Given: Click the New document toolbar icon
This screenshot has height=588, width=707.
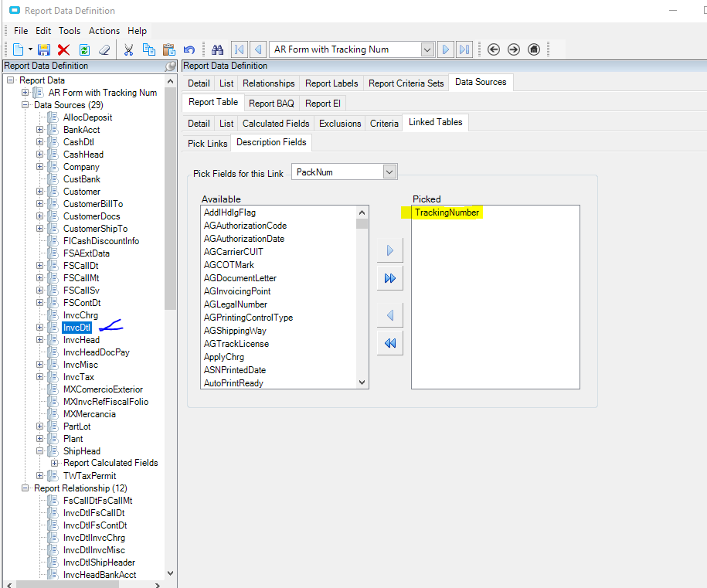Looking at the screenshot, I should (x=18, y=49).
